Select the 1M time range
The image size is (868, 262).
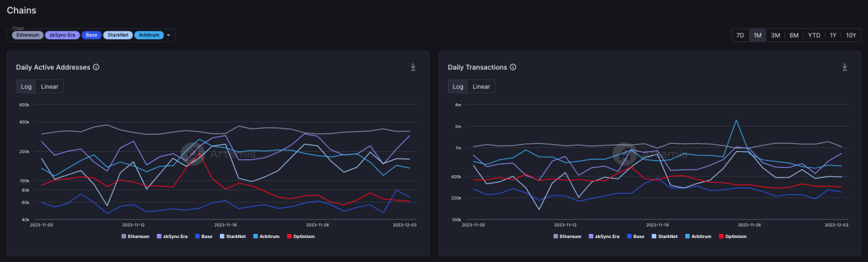pos(757,35)
